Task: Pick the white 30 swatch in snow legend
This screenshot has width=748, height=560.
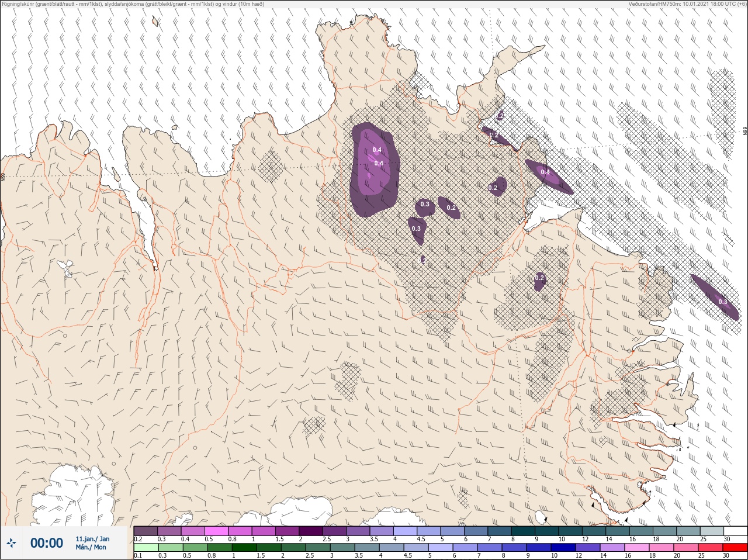Action: [735, 531]
